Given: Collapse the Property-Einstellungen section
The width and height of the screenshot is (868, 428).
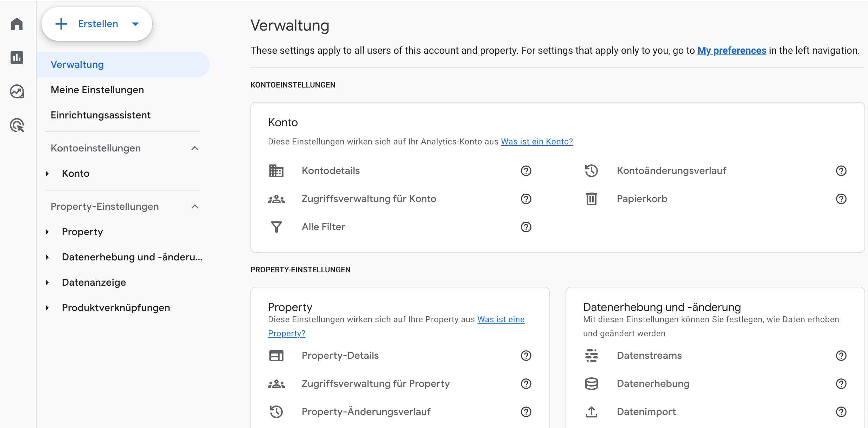Looking at the screenshot, I should pyautogui.click(x=195, y=207).
